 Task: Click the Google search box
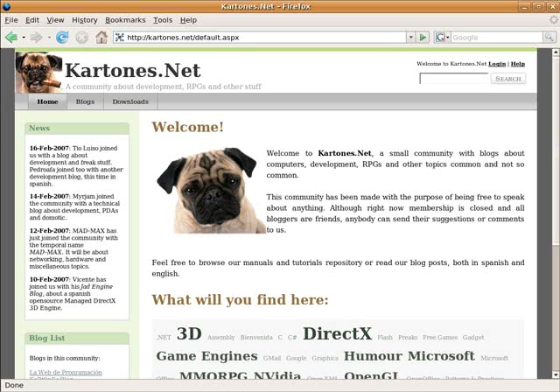[x=496, y=37]
